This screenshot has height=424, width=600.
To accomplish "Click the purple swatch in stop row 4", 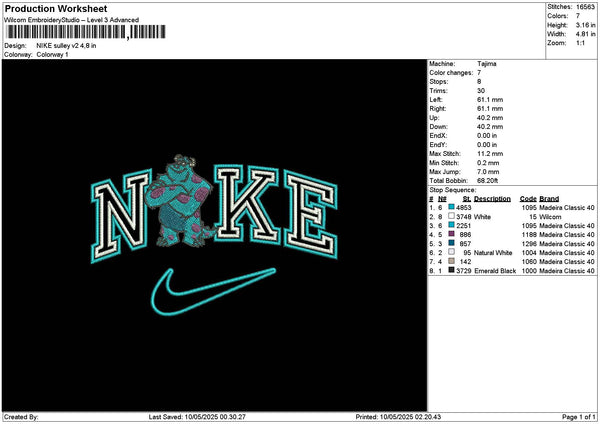I will tap(452, 234).
